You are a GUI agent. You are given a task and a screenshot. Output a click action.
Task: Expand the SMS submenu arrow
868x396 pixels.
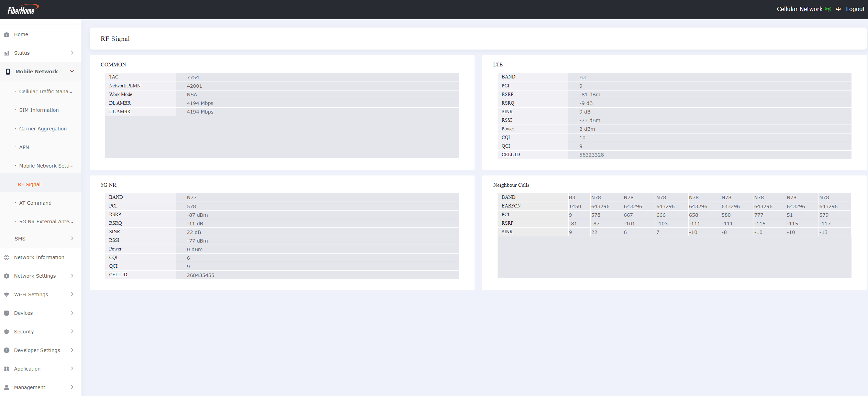click(x=72, y=238)
